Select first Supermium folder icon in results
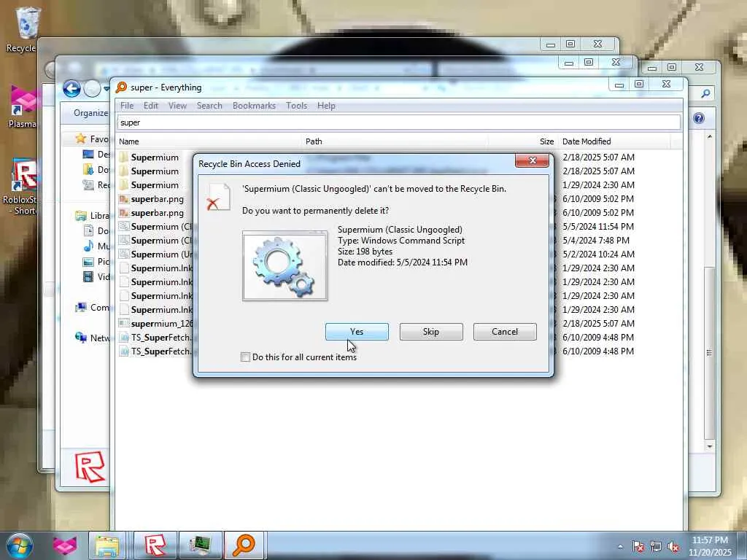This screenshot has width=747, height=560. tap(124, 157)
